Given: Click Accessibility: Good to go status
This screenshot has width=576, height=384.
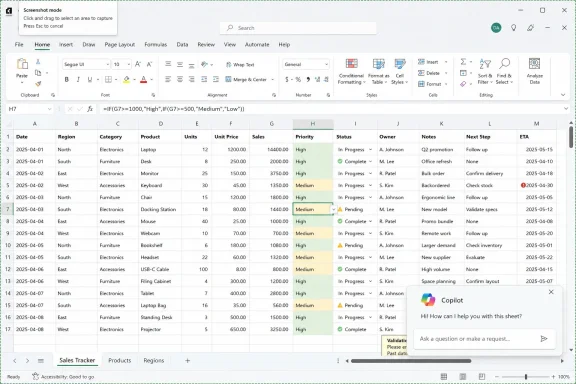Looking at the screenshot, I should (x=63, y=377).
